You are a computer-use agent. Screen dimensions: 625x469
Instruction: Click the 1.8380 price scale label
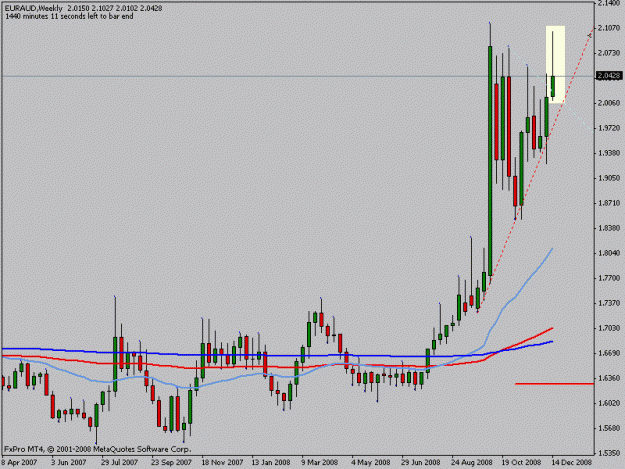609,228
